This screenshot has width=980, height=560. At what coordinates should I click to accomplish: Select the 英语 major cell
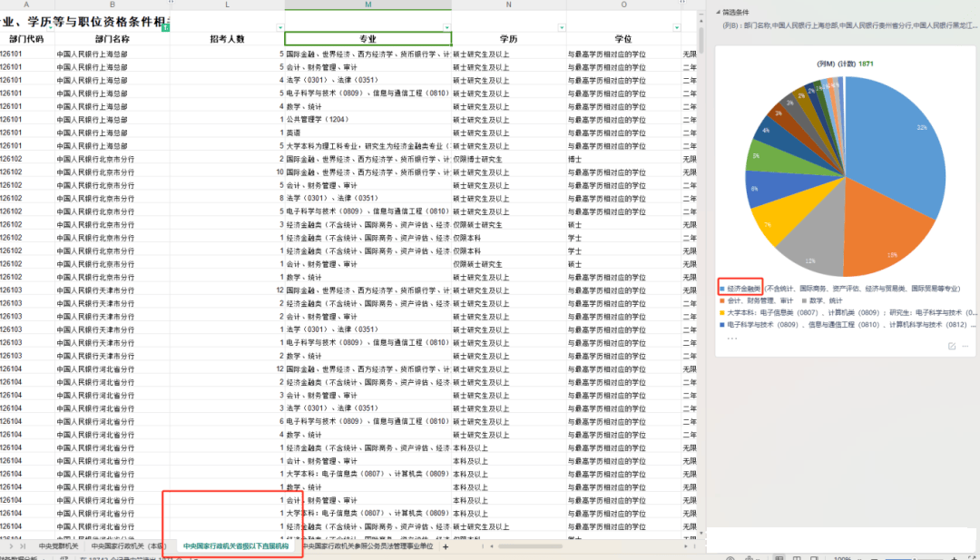(x=367, y=133)
